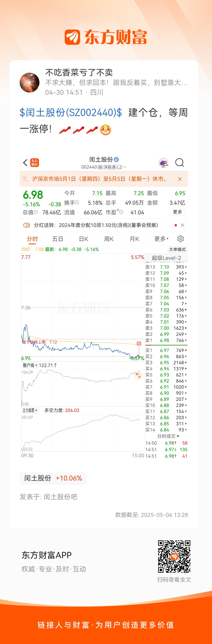212x644 pixels.
Task: Tap the back arrow in stock header
Action: [25, 163]
